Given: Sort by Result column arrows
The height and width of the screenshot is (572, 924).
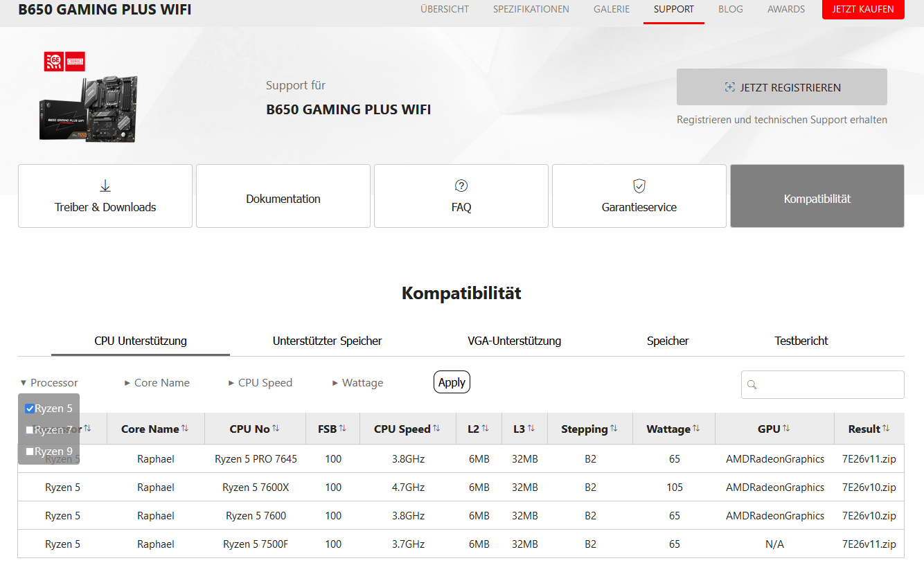Looking at the screenshot, I should 886,429.
